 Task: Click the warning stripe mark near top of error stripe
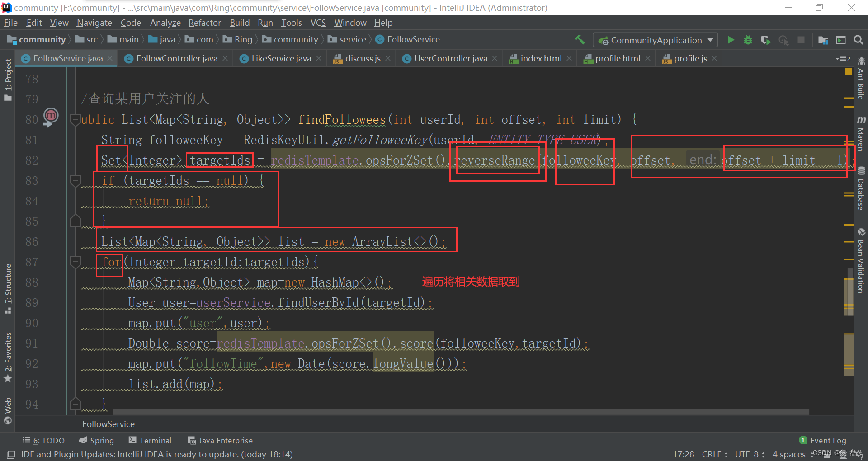point(849,98)
